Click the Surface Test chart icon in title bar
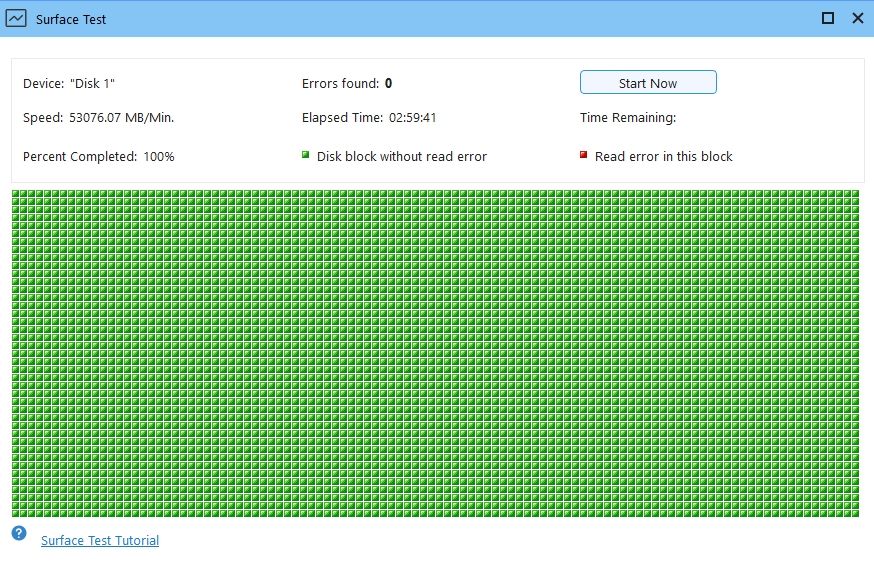 [x=16, y=18]
